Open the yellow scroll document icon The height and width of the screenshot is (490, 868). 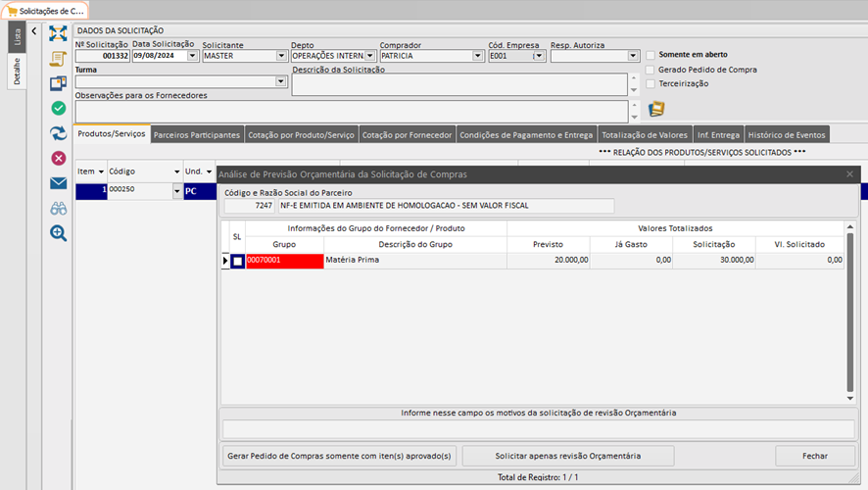[58, 59]
